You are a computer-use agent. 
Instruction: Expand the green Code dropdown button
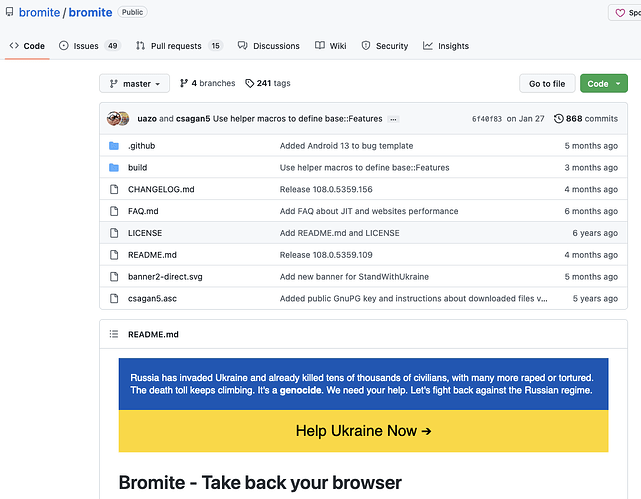(604, 83)
